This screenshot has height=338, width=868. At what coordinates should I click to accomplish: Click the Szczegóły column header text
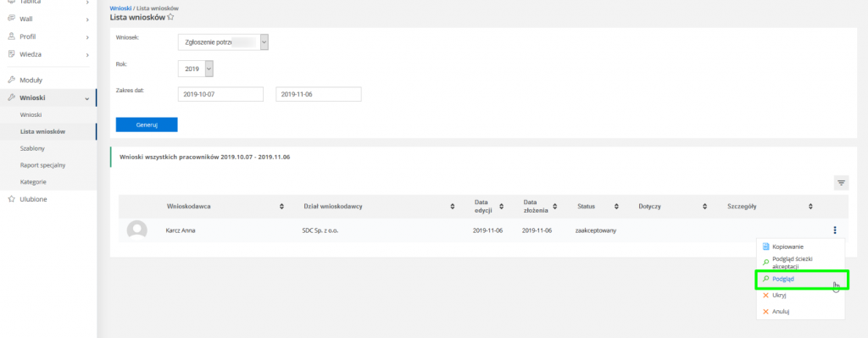[x=742, y=207]
